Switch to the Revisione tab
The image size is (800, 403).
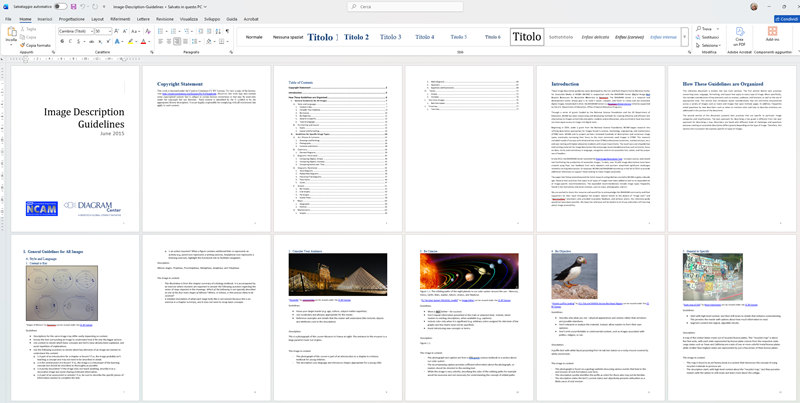[165, 19]
